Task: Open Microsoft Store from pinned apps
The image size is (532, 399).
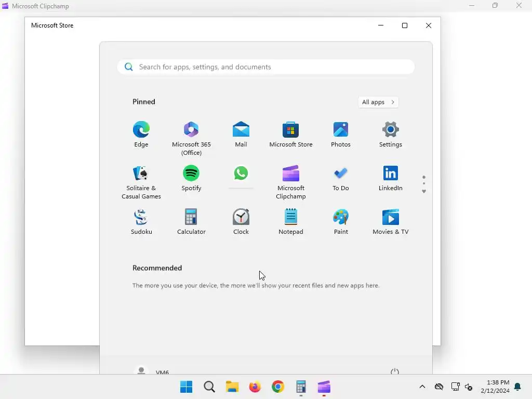Action: [x=291, y=135]
